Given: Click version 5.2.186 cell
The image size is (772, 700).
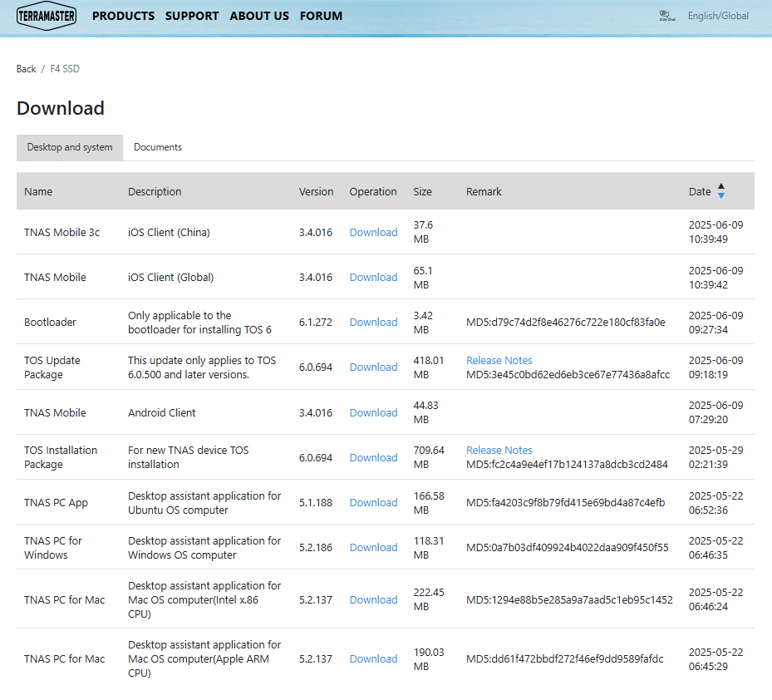Looking at the screenshot, I should click(x=316, y=548).
